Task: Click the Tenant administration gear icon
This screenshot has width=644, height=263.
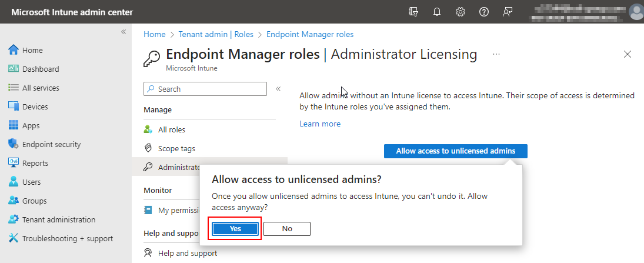Action: (14, 219)
